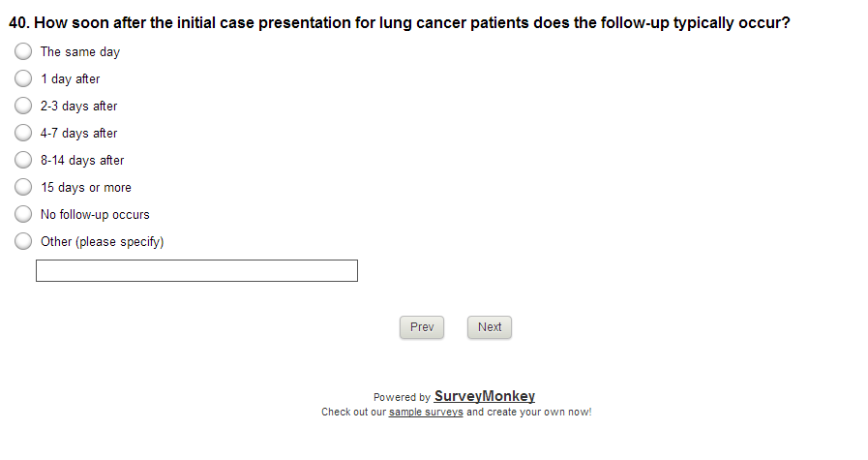Viewport: 868px width, 460px height.
Task: Choose the '15 days or more' radio button
Action: click(23, 187)
